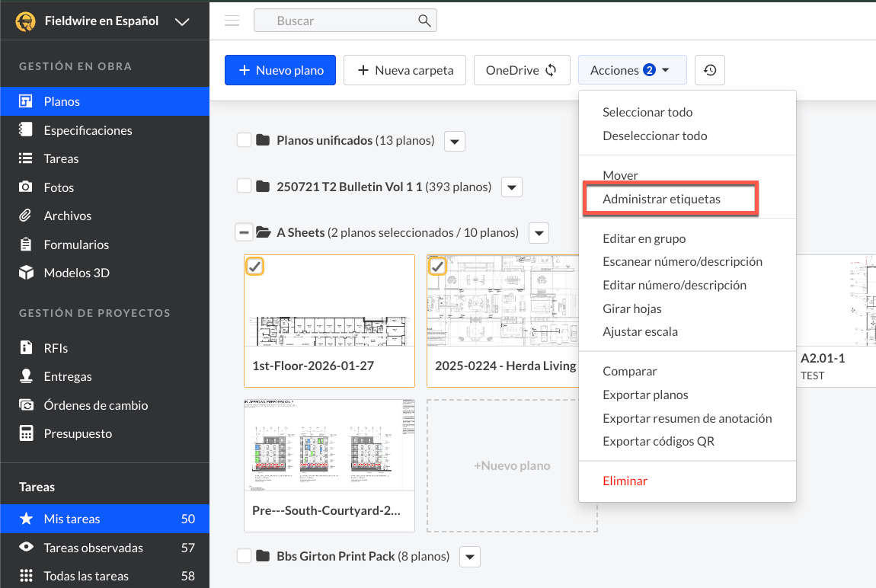
Task: Open dropdown for 250721 T2 Bulletin folder
Action: tap(511, 187)
